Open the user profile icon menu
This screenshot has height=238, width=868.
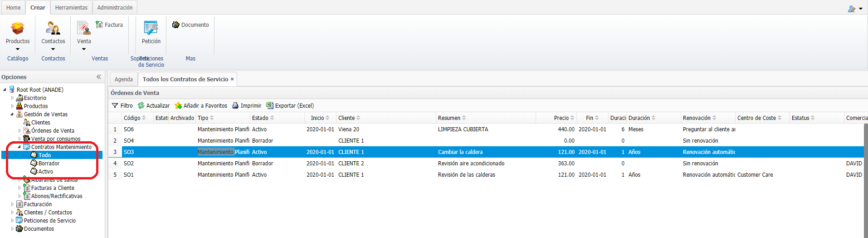pyautogui.click(x=855, y=9)
